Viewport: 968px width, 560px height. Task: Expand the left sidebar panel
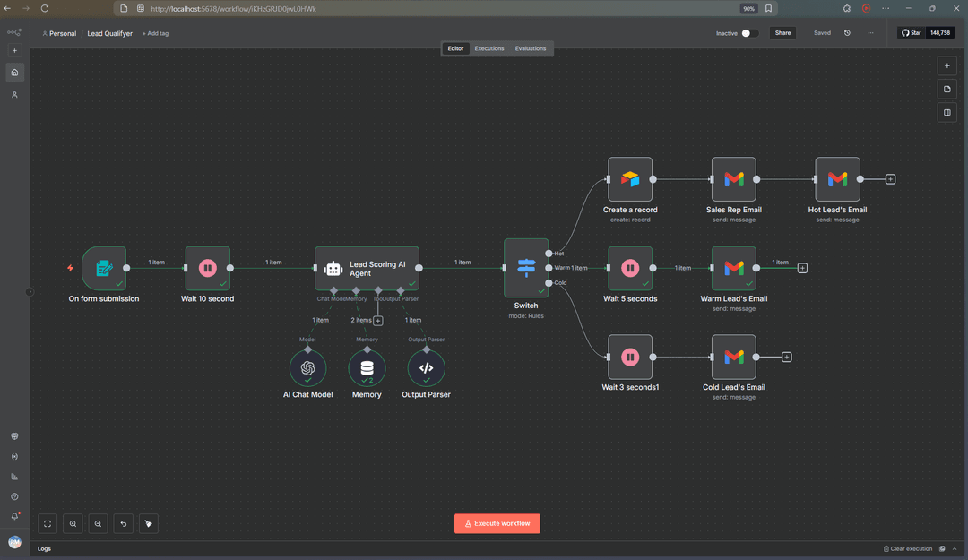click(30, 291)
